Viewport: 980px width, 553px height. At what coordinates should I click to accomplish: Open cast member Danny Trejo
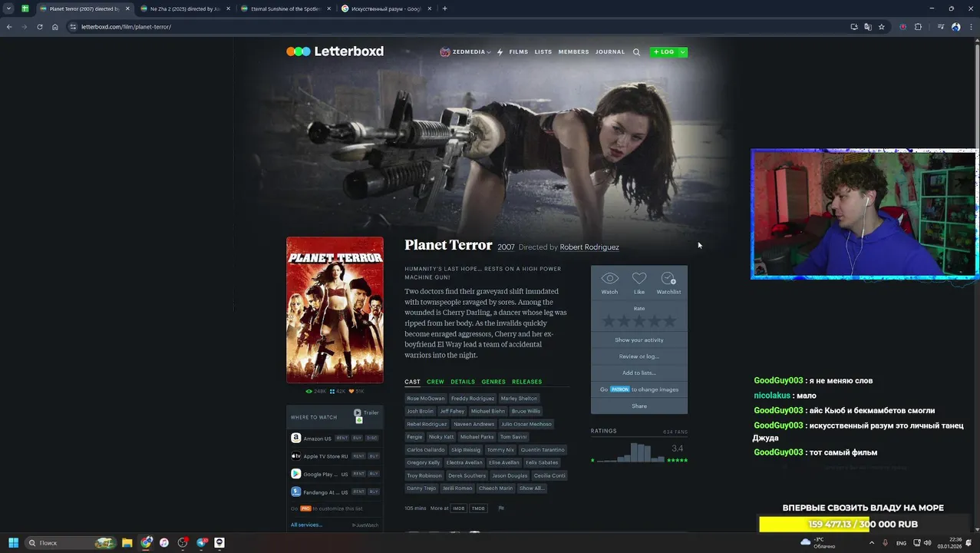[x=421, y=488]
